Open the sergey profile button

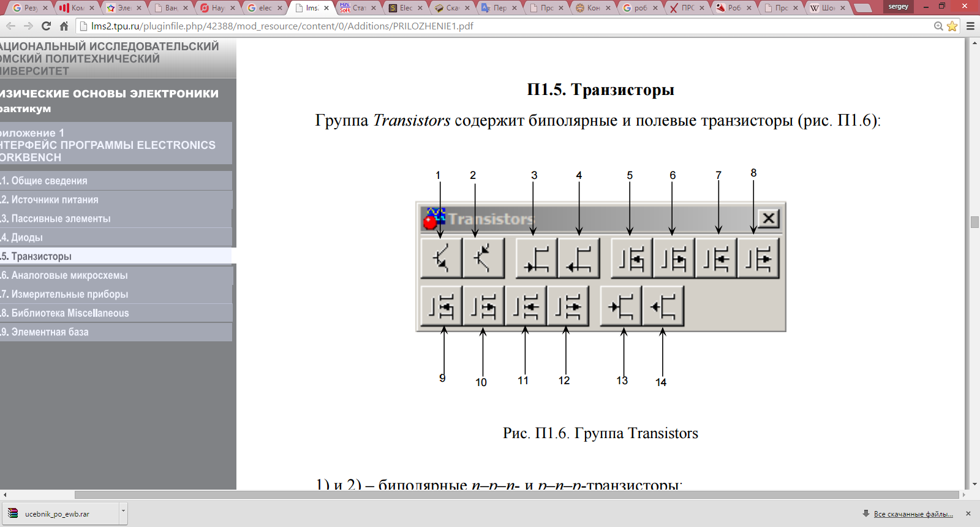[x=898, y=7]
